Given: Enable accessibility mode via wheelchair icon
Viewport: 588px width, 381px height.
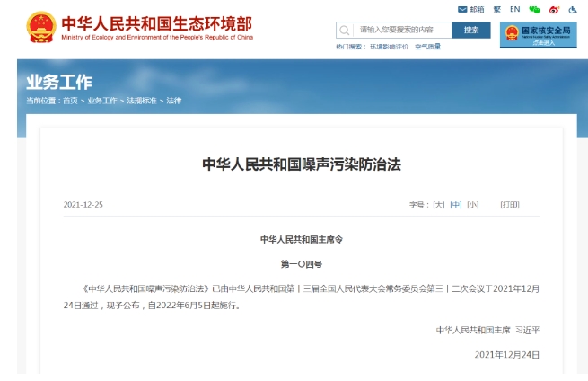Looking at the screenshot, I should pos(572,9).
